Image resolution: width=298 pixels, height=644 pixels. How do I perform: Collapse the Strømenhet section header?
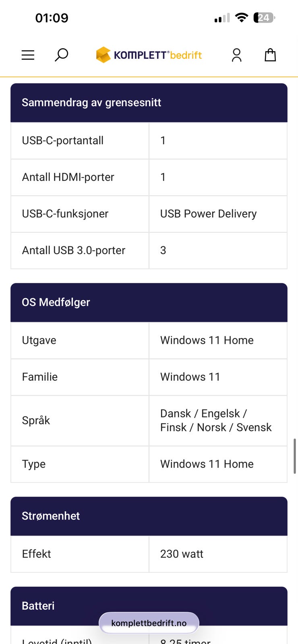[x=149, y=516]
